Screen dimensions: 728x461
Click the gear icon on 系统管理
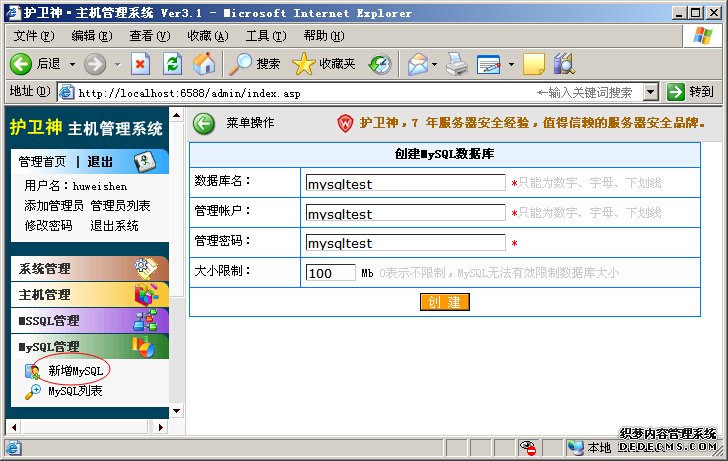click(x=146, y=268)
